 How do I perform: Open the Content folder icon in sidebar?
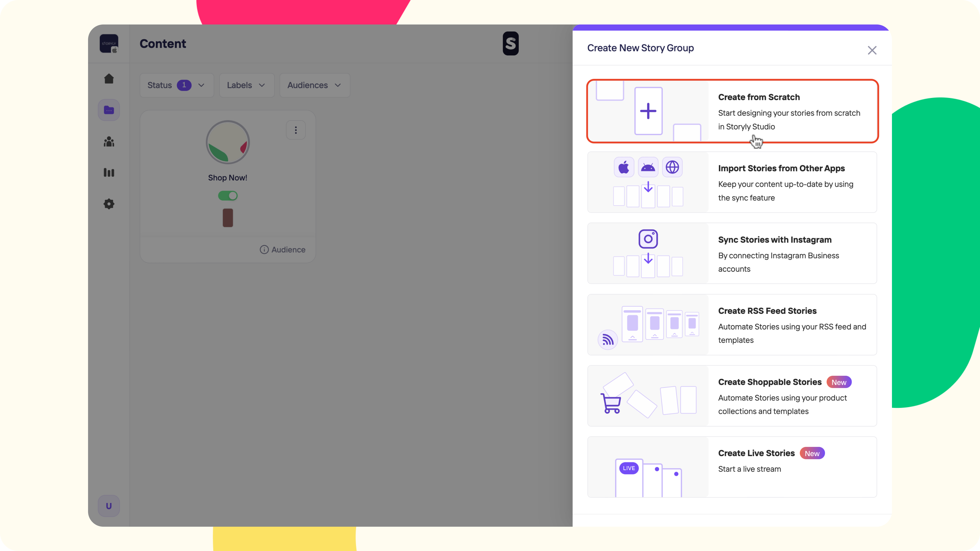click(x=109, y=110)
